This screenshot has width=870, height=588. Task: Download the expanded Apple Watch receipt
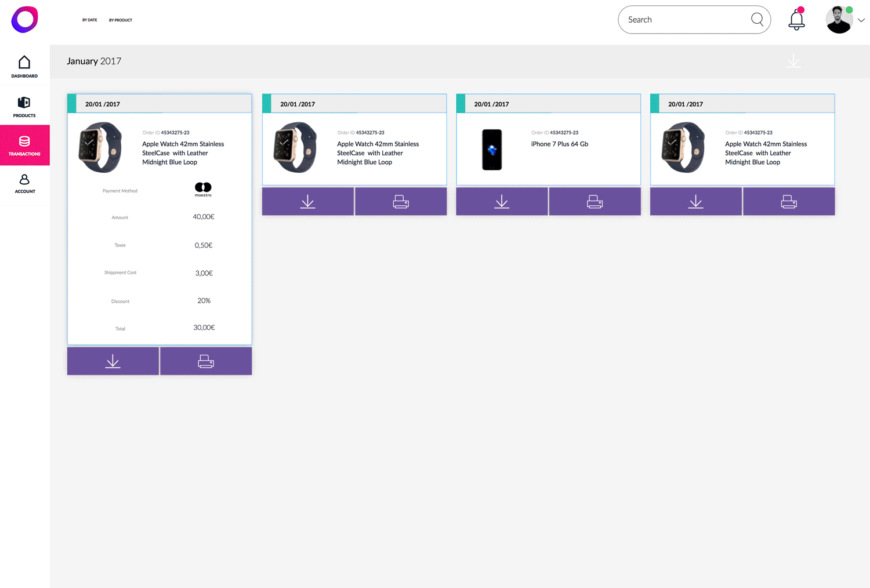(x=113, y=361)
